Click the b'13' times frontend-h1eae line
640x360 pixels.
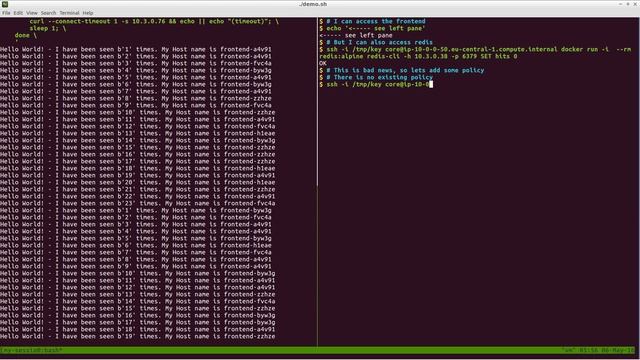pos(138,133)
